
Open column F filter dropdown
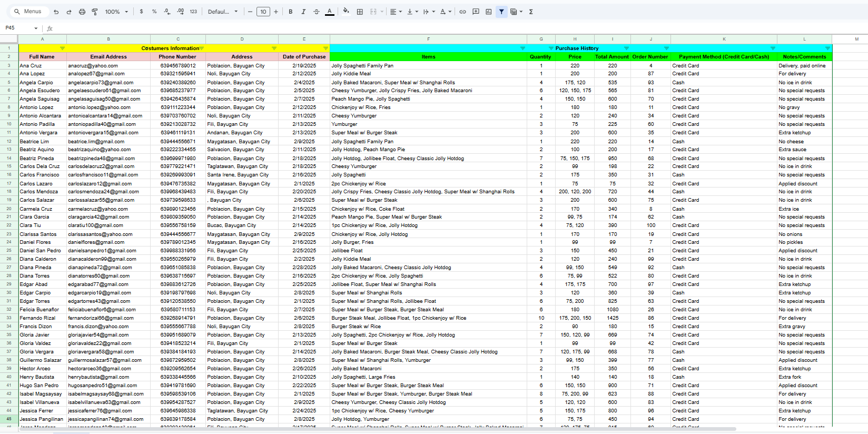point(522,48)
